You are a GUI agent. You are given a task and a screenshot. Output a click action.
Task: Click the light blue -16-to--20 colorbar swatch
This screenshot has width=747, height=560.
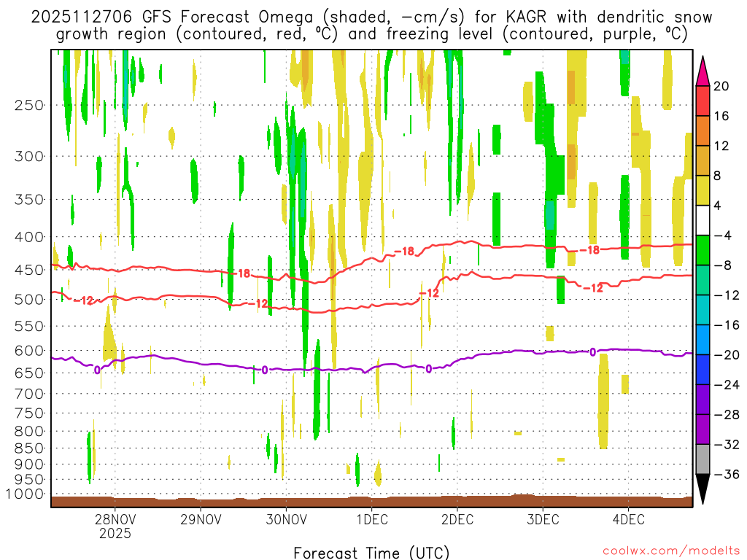click(x=703, y=340)
